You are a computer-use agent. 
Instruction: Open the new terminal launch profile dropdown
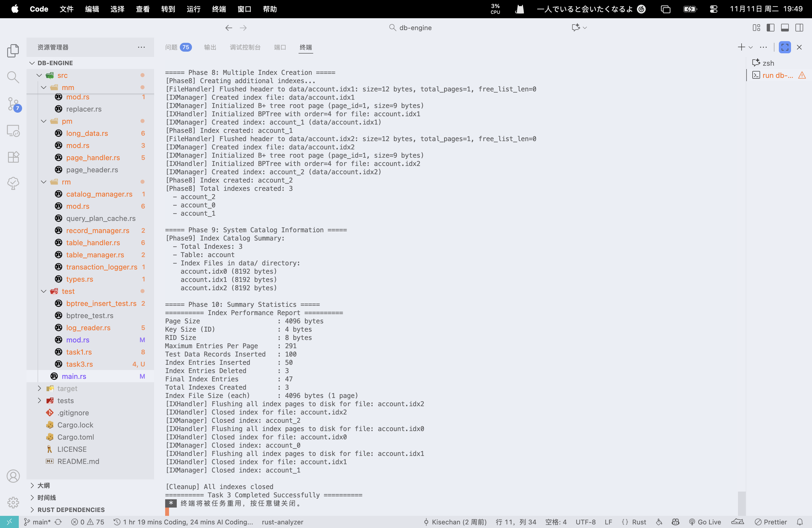(751, 47)
